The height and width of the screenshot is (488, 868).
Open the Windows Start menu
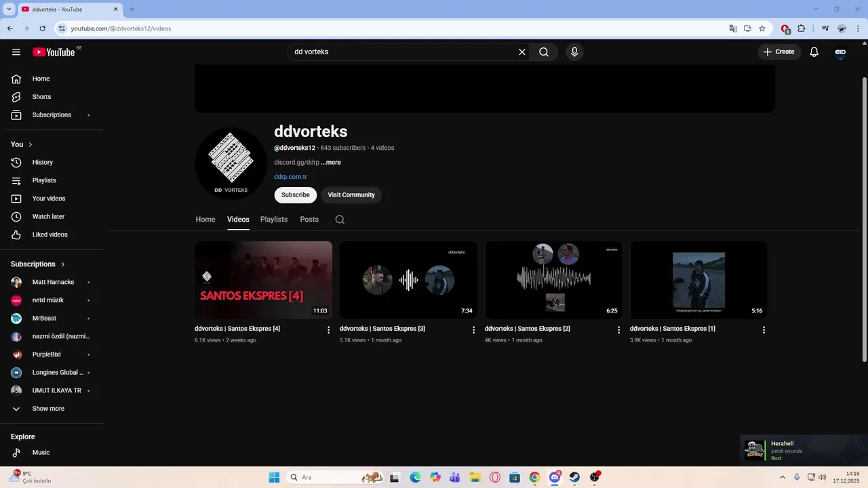click(274, 477)
